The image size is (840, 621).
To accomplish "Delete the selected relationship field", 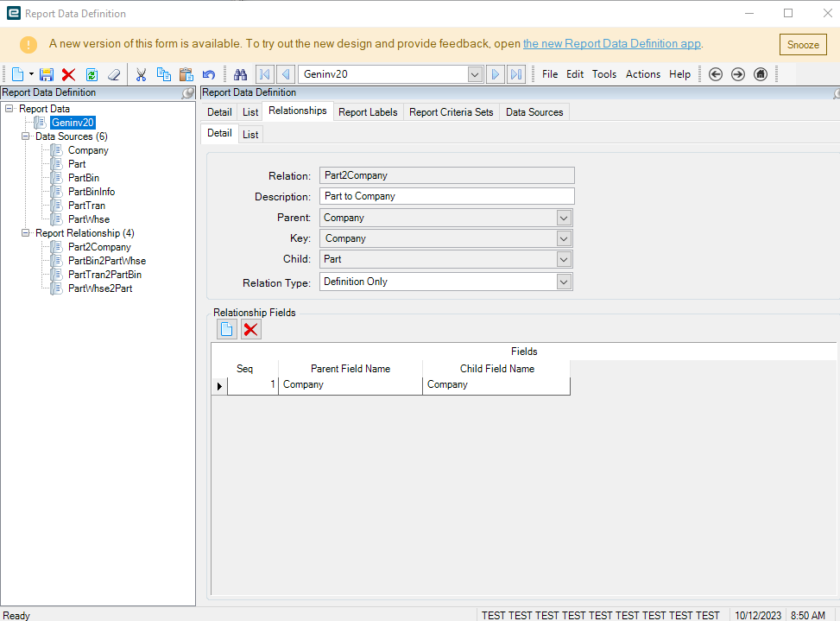I will point(250,329).
